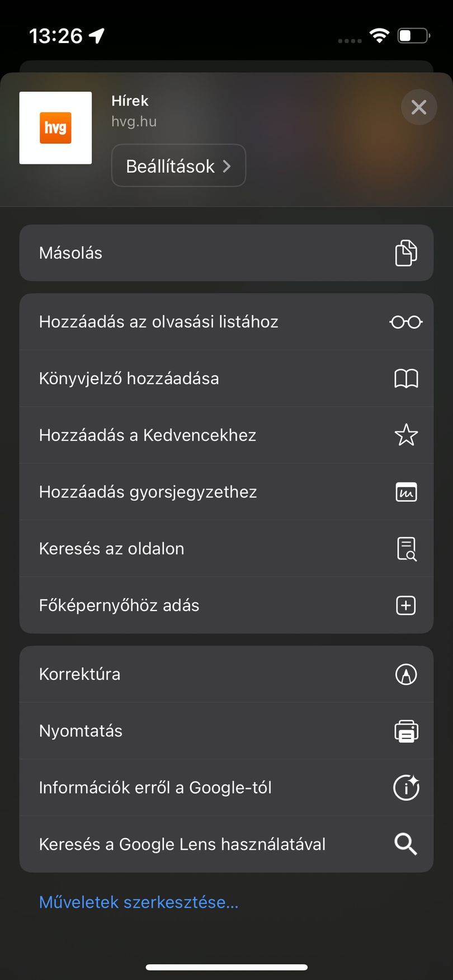
Task: Open Beállítások options
Action: point(178,165)
